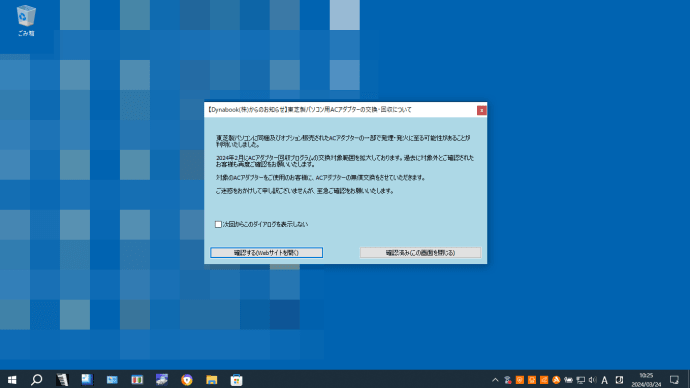The height and width of the screenshot is (388, 690).
Task: Launch the round orange shield browser on taskbar
Action: point(187,380)
